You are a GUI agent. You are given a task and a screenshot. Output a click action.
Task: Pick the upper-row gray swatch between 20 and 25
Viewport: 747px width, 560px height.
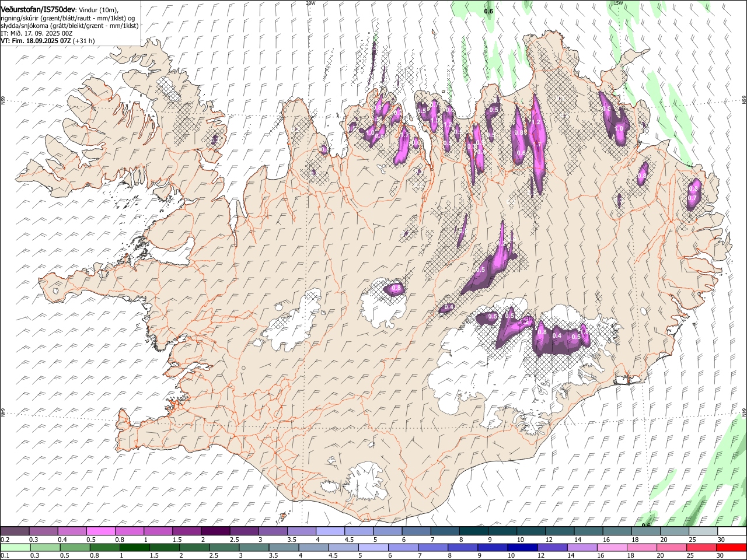coord(675,531)
